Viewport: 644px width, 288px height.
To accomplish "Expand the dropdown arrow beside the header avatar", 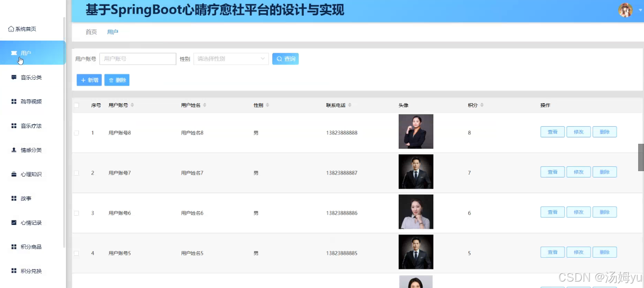I will pyautogui.click(x=640, y=10).
